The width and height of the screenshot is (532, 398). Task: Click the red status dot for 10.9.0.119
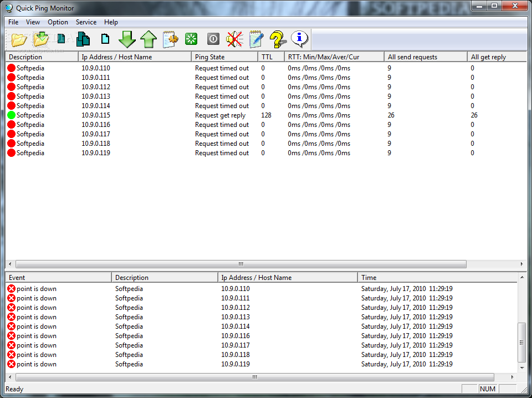click(x=12, y=152)
